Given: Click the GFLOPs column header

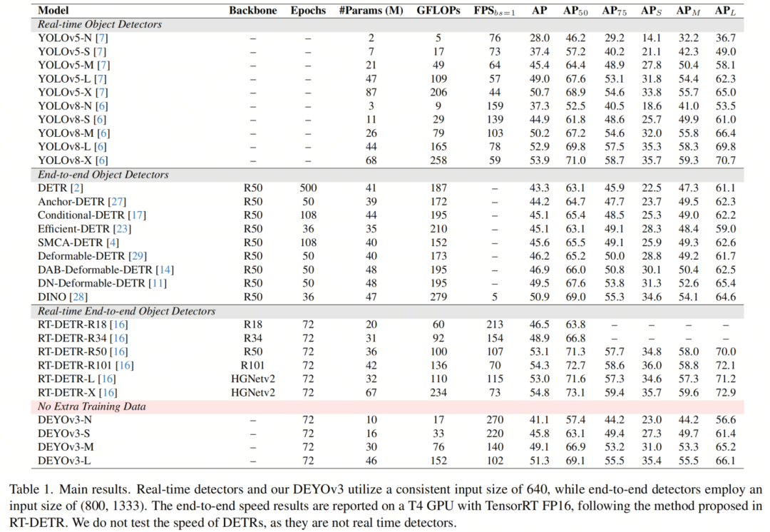Looking at the screenshot, I should 438,10.
